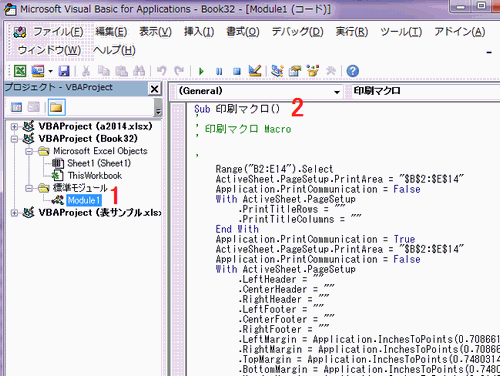Select Sheet1 (Sheet1) in project tree
The width and height of the screenshot is (500, 376).
99,163
